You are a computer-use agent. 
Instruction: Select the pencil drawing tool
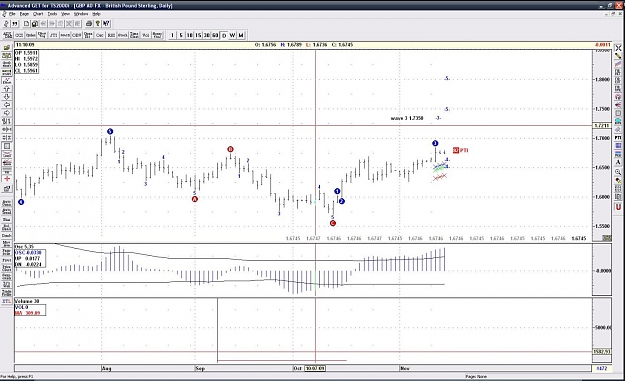(618, 56)
